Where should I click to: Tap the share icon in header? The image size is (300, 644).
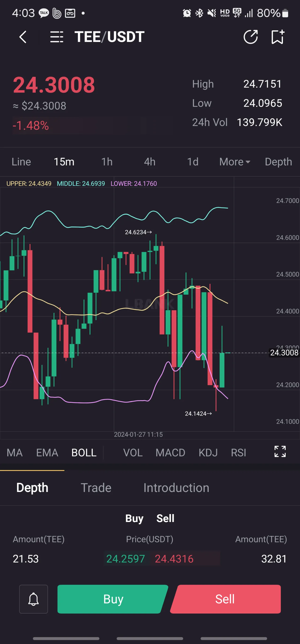pyautogui.click(x=251, y=37)
